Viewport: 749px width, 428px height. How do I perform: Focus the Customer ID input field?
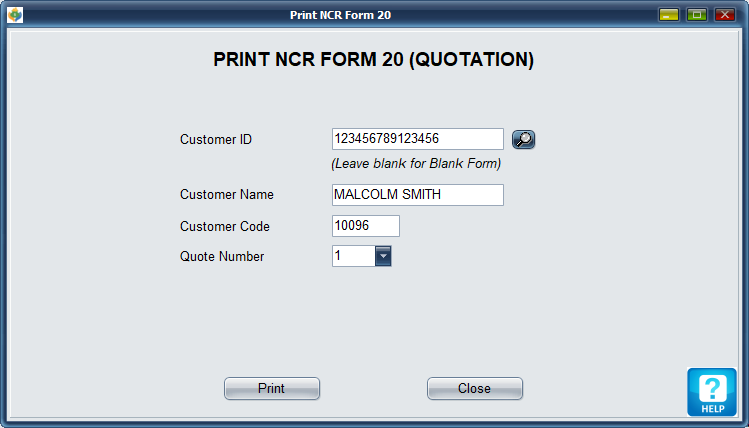pos(417,139)
